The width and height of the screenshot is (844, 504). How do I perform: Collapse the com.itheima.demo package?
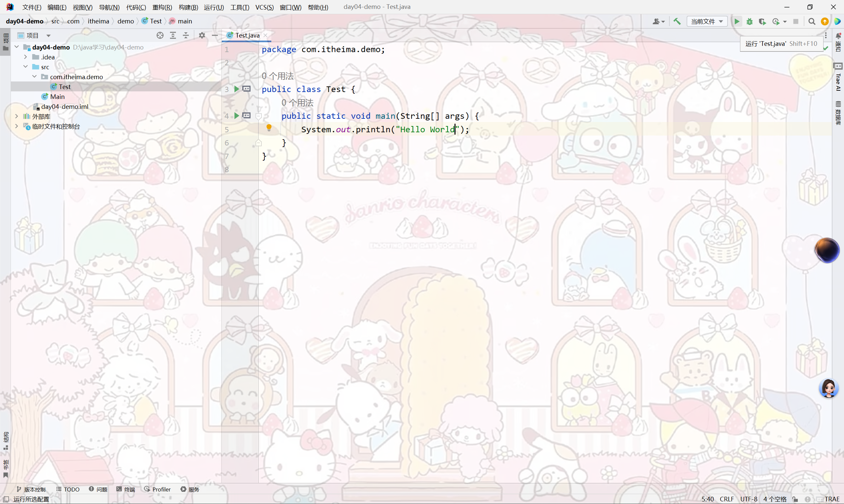click(34, 77)
